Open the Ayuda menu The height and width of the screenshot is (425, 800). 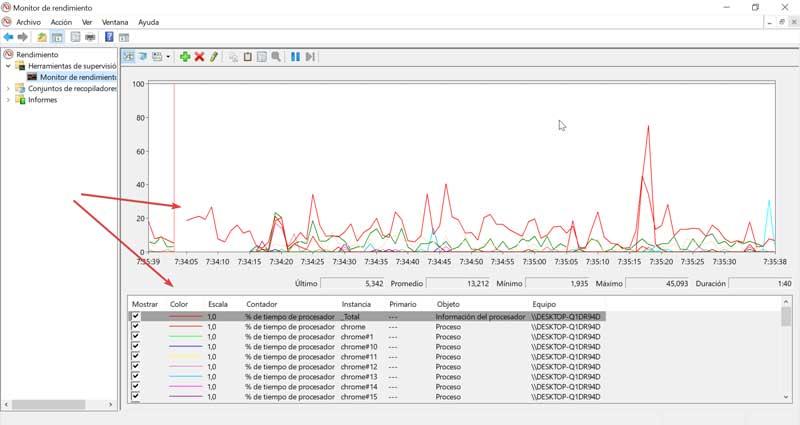click(148, 22)
